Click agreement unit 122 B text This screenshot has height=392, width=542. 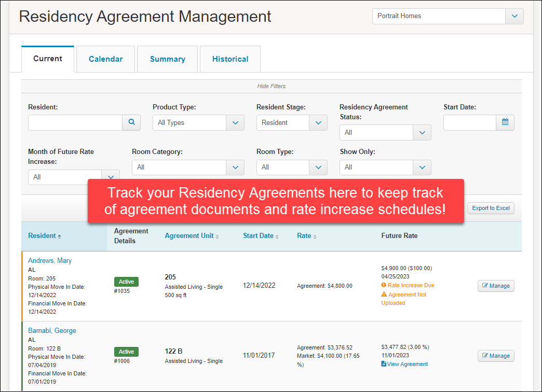173,351
